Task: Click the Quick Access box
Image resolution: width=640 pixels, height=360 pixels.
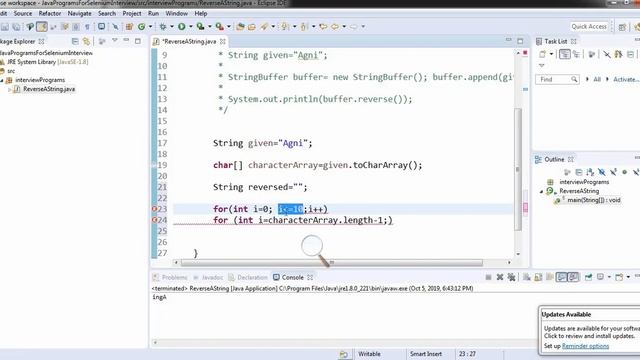Action: [x=589, y=27]
